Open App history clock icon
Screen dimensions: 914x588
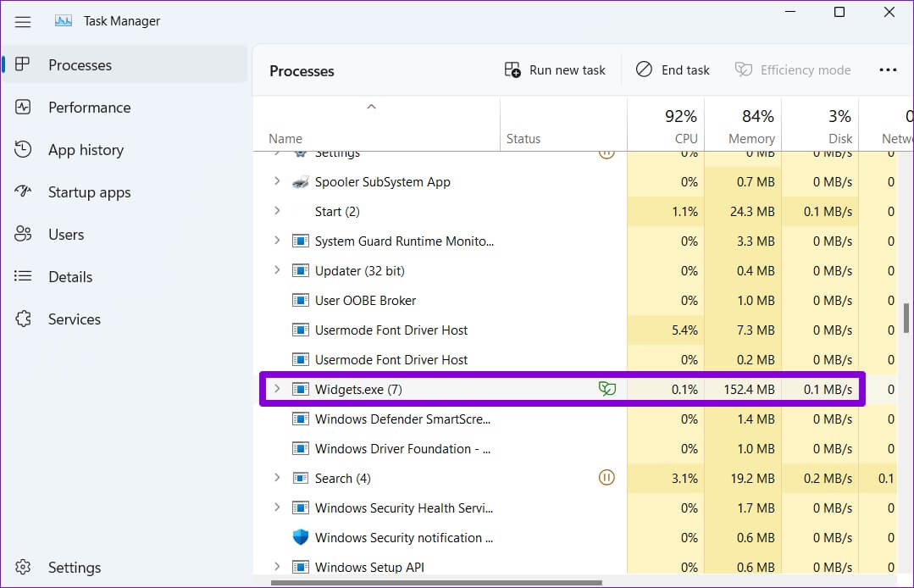(x=23, y=149)
